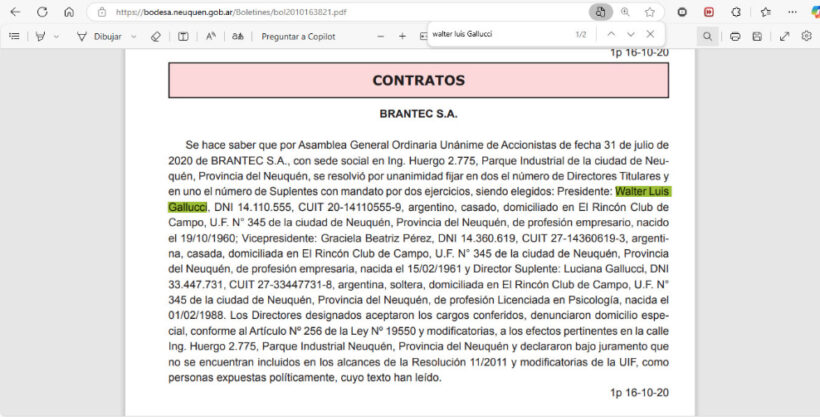Enter fullscreen view with the expand arrows
Viewport: 820px width, 417px height.
pos(783,36)
